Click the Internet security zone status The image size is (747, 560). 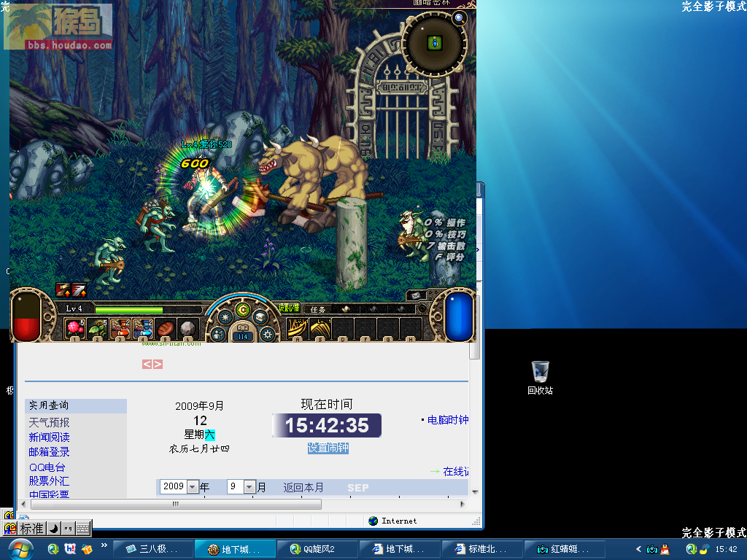coord(393,521)
